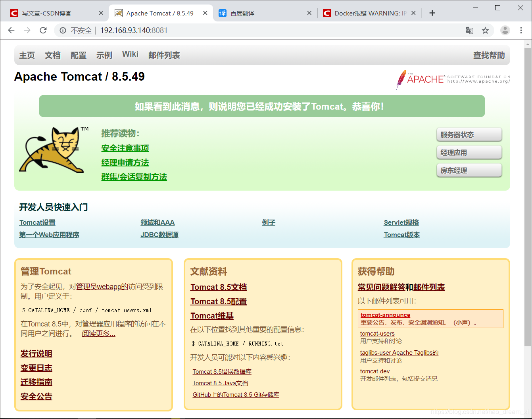
Task: Open the Tomcat维基 link
Action: coord(212,316)
